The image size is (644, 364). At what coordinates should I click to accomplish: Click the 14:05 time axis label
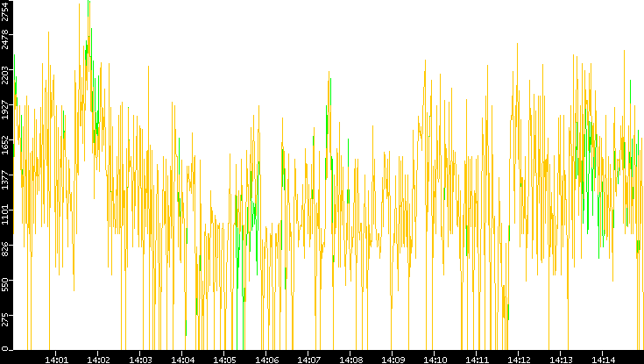(223, 360)
